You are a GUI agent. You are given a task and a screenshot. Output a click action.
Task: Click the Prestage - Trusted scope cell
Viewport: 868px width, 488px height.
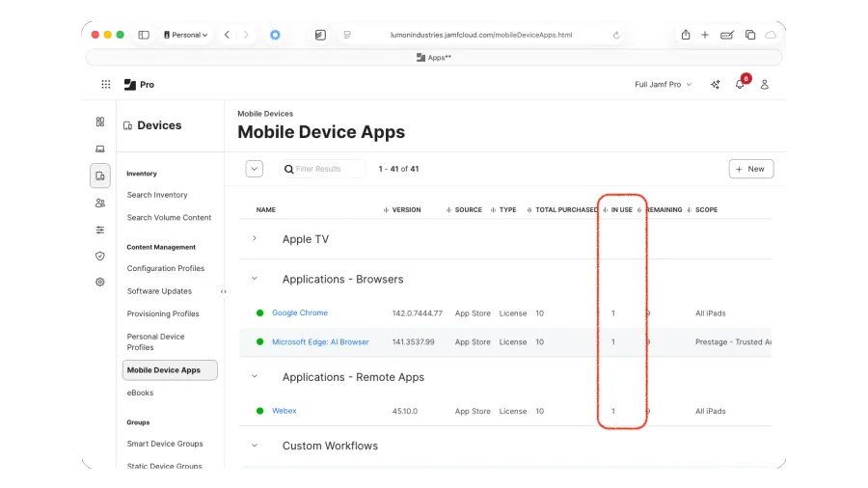click(733, 342)
